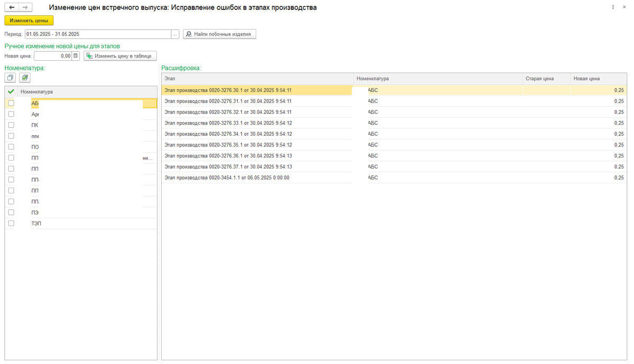Tick checkbox for the ПО row
This screenshot has height=364, width=634.
pyautogui.click(x=11, y=147)
